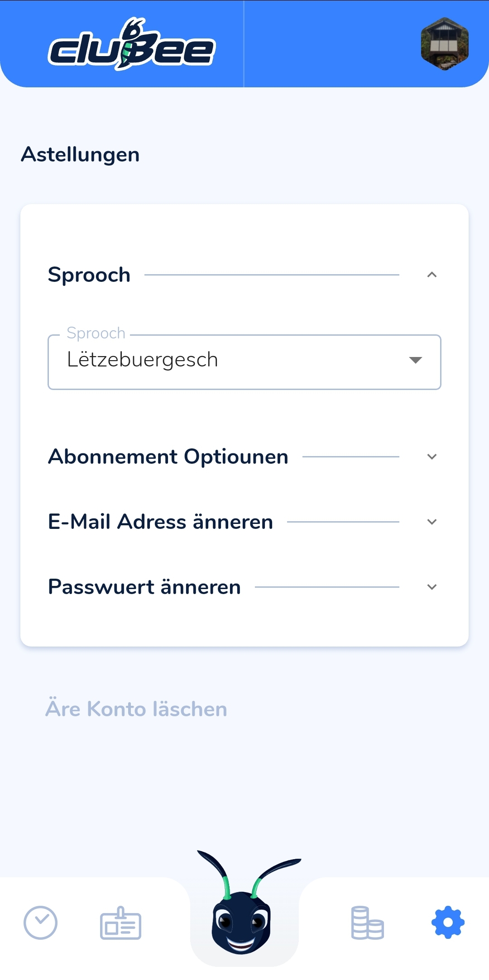Click Äre Konto läschen link
Viewport: 489px width, 980px height.
[136, 709]
